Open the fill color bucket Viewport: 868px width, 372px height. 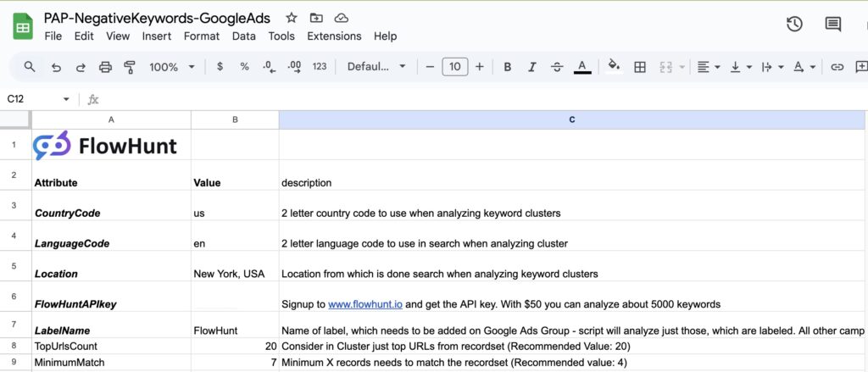pos(614,66)
